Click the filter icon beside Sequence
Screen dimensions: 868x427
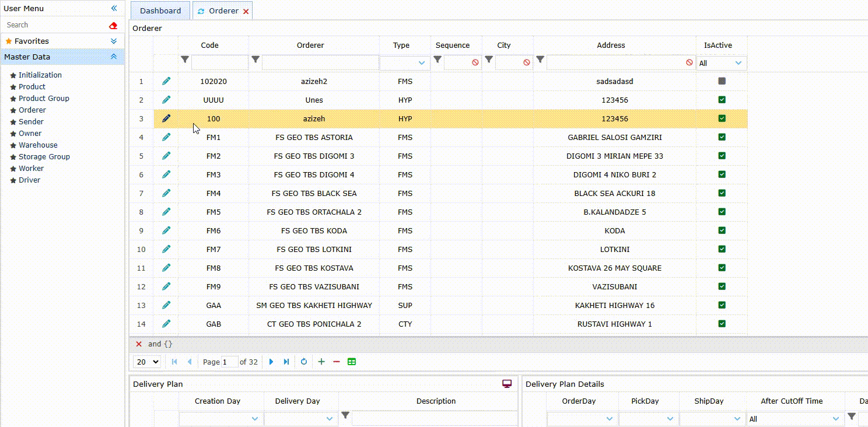(437, 60)
